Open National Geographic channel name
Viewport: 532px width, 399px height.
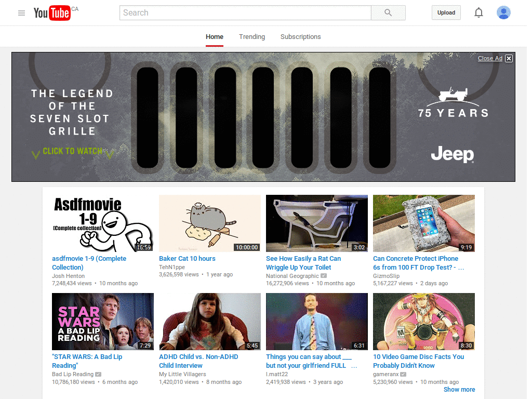292,276
